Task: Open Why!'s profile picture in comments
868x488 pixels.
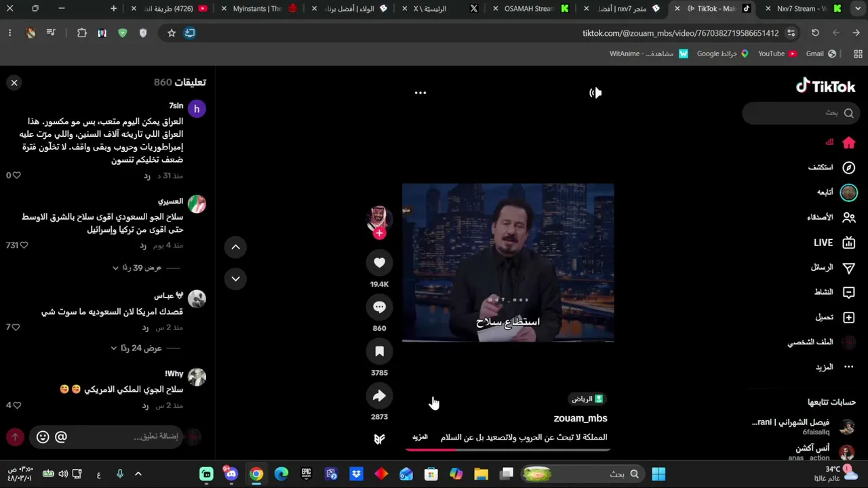Action: 197,378
